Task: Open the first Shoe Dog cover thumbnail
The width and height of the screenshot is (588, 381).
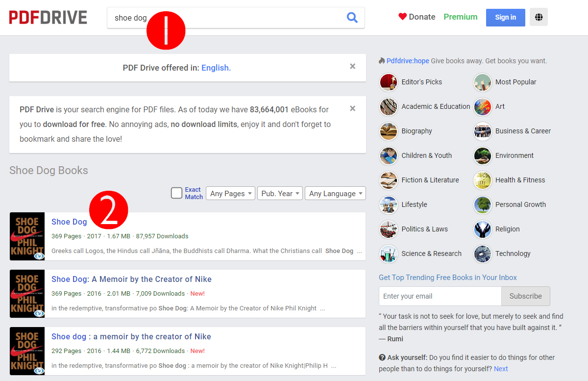Action: coord(27,236)
